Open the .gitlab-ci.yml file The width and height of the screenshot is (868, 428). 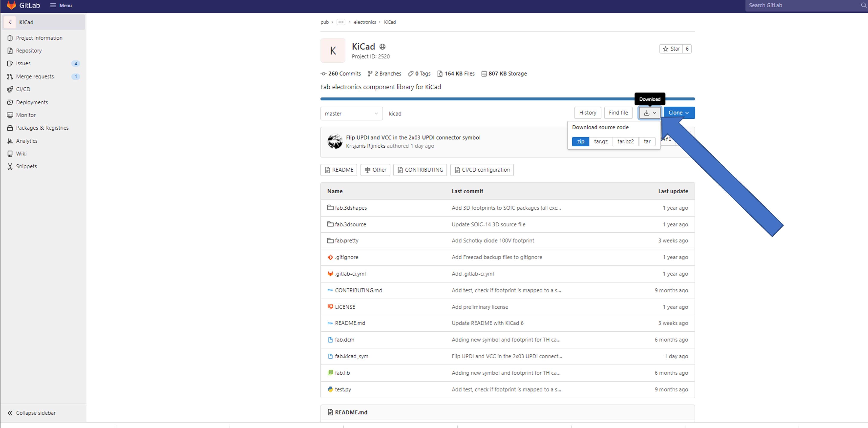[350, 274]
